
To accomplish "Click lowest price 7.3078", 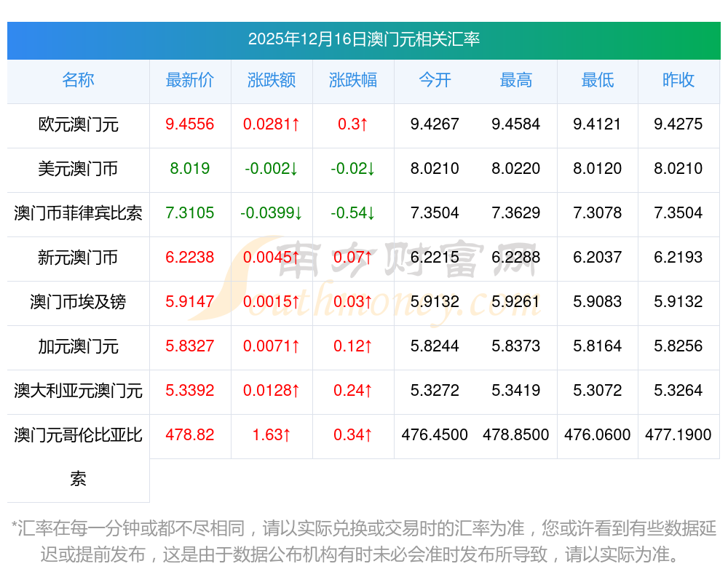I will (x=597, y=212).
